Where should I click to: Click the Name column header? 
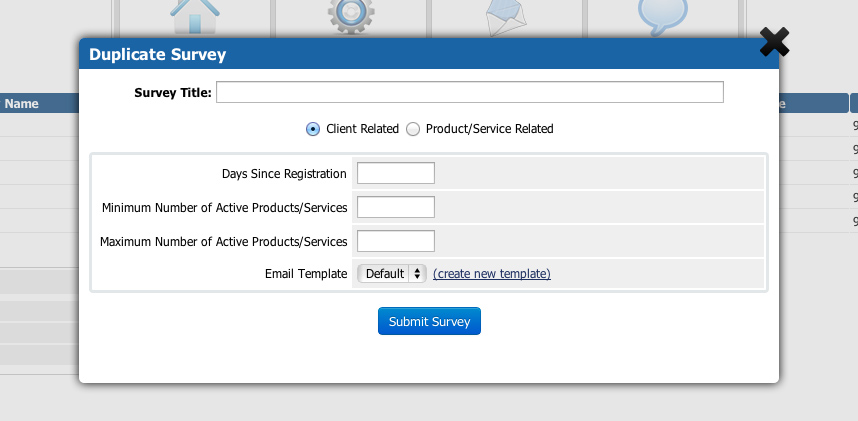pyautogui.click(x=22, y=103)
